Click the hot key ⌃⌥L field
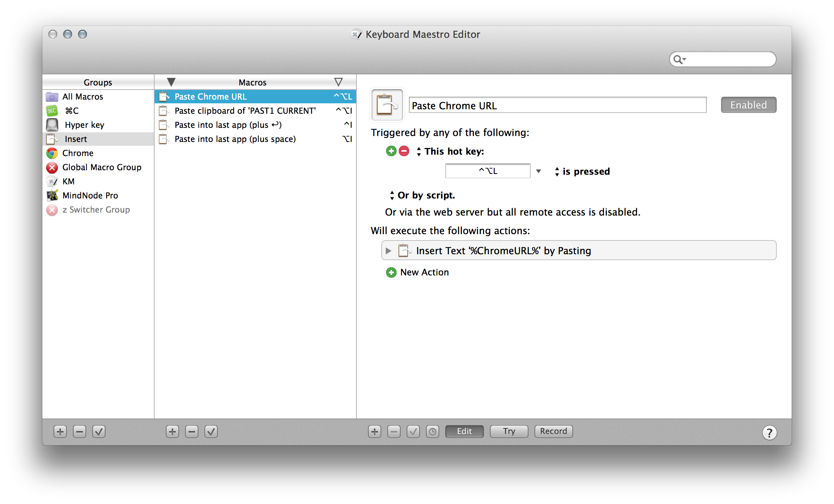 click(488, 171)
